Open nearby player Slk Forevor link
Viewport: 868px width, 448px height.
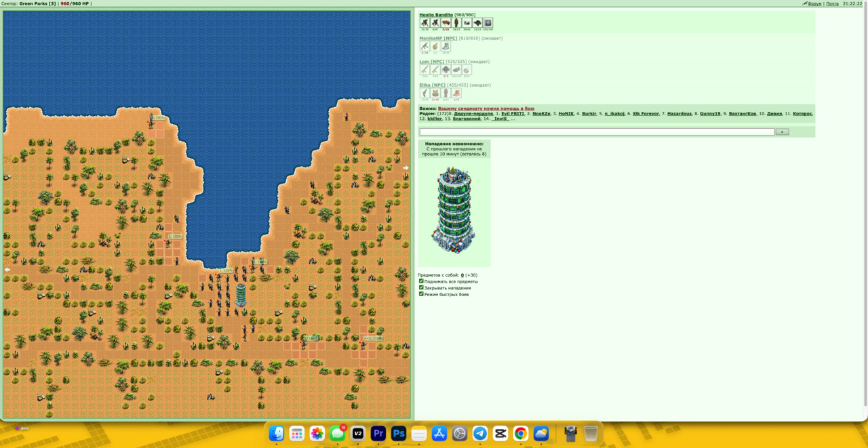click(646, 114)
